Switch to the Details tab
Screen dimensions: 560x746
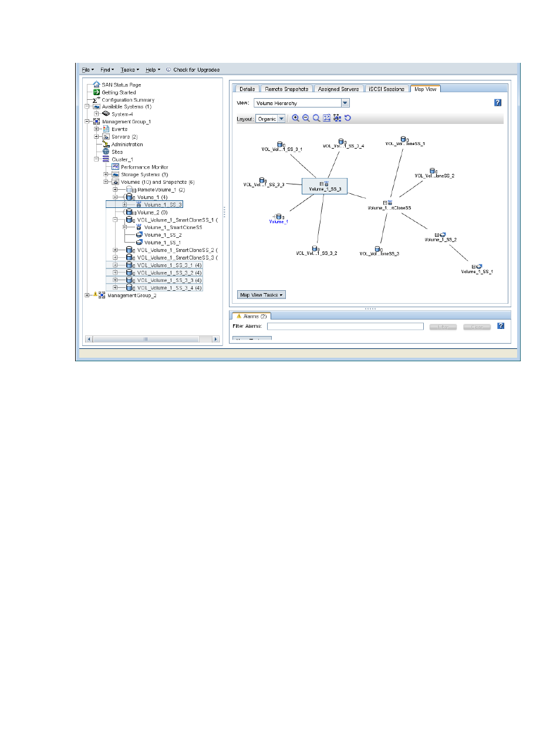tap(247, 89)
